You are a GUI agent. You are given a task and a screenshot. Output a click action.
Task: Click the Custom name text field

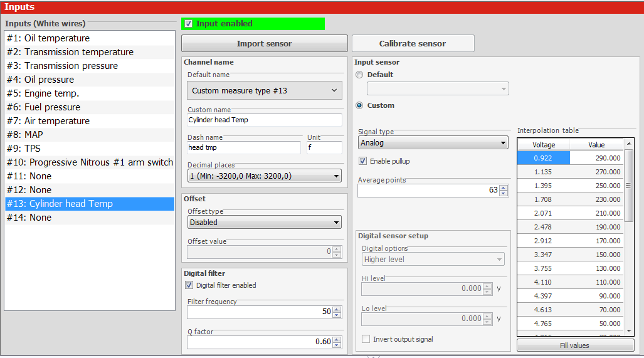point(265,120)
